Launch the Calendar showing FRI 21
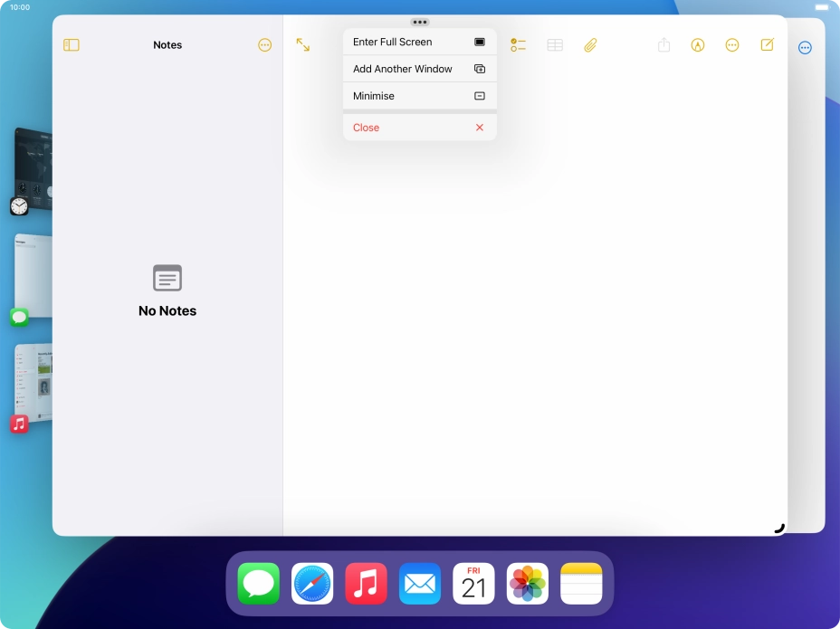This screenshot has width=840, height=629. pyautogui.click(x=473, y=582)
